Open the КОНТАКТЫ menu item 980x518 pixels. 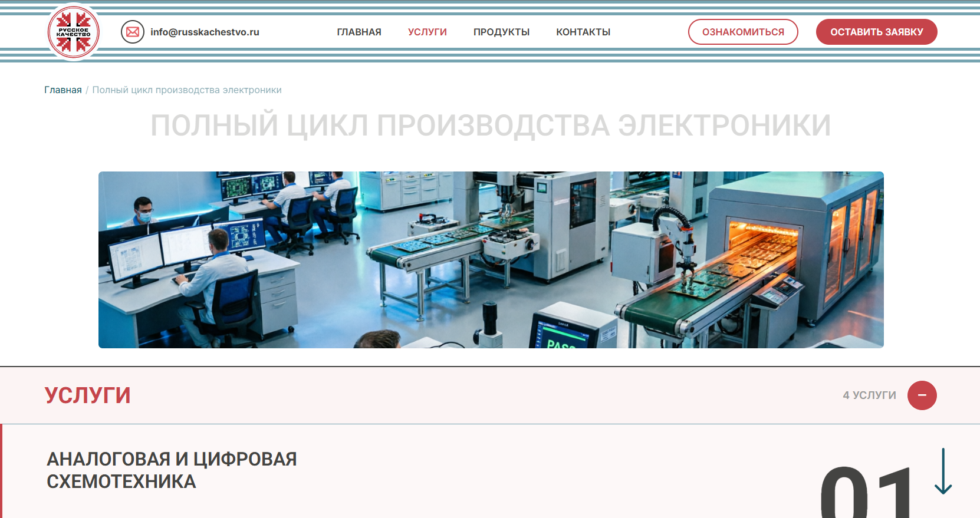583,32
